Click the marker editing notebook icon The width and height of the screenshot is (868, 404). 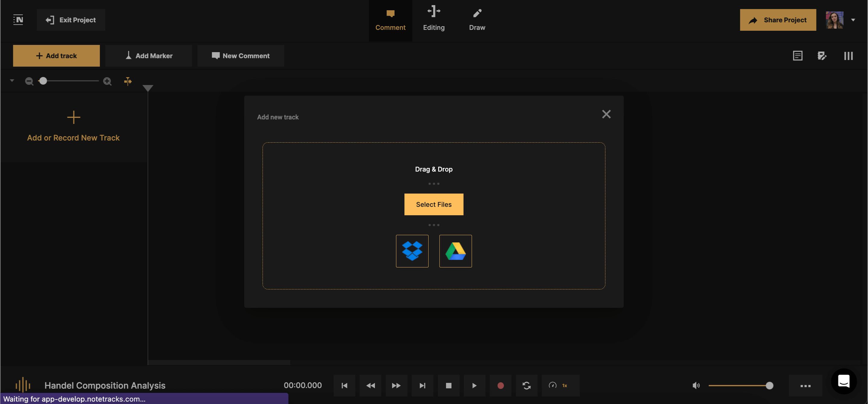pyautogui.click(x=822, y=55)
